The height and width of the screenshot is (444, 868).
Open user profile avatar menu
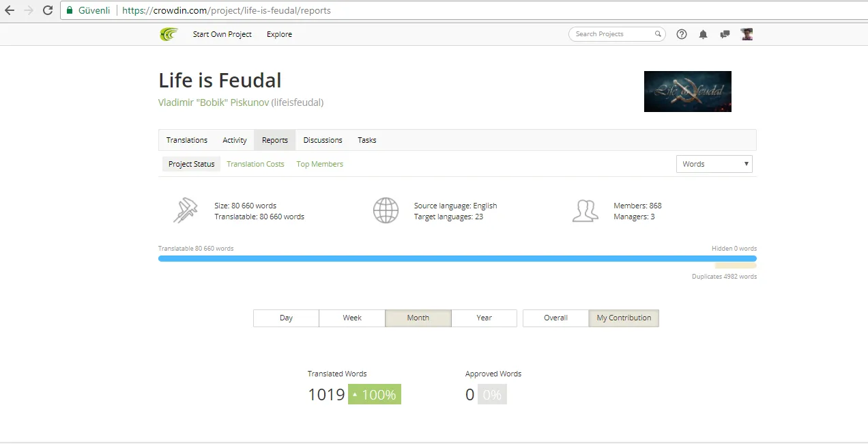coord(747,34)
